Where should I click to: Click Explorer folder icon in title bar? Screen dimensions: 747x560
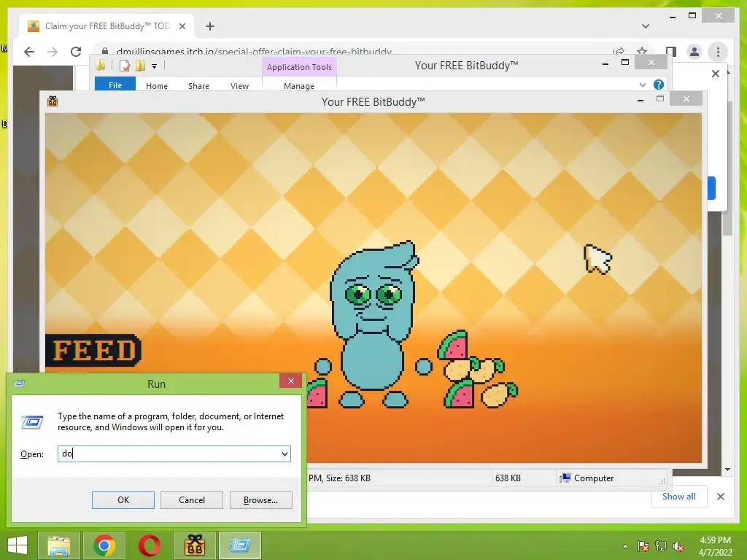pyautogui.click(x=101, y=65)
